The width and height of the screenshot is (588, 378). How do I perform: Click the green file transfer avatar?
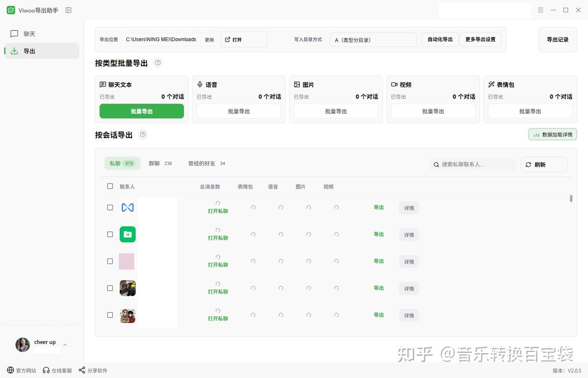(128, 234)
